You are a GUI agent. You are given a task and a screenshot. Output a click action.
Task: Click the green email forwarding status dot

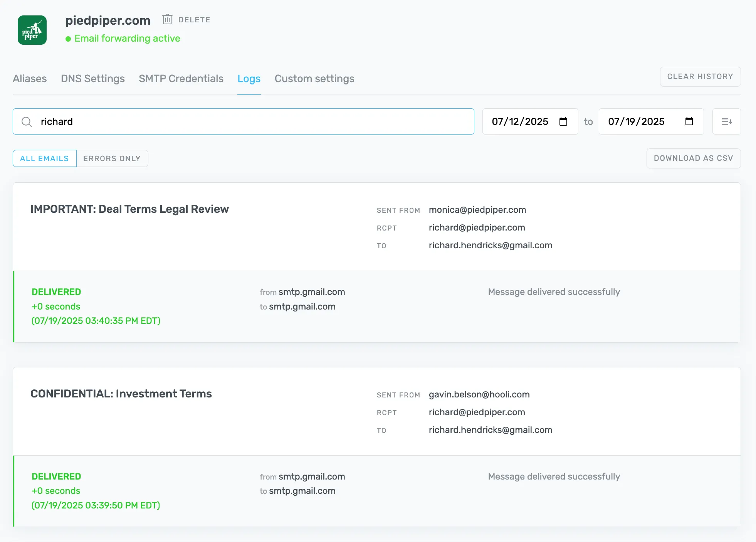(x=69, y=39)
